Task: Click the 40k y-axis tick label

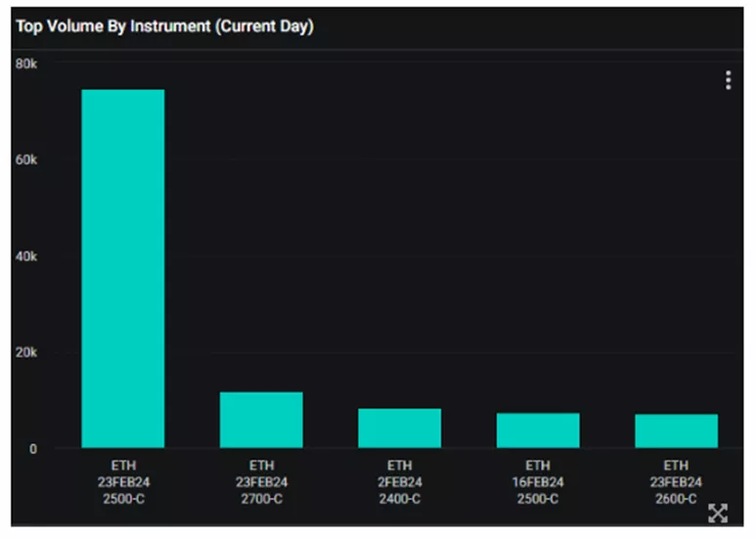Action: (x=26, y=256)
